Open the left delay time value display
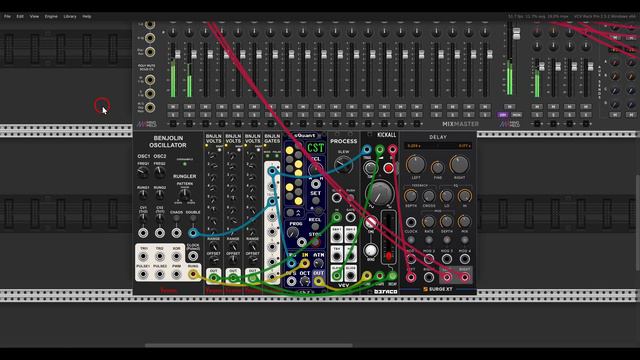 (x=414, y=146)
